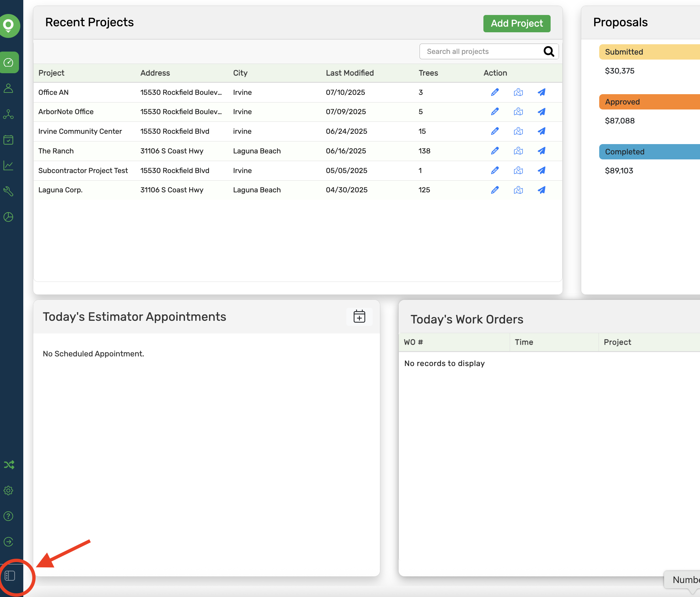The image size is (700, 597).
Task: Select the dashboard gauge sidebar icon
Action: [8, 63]
